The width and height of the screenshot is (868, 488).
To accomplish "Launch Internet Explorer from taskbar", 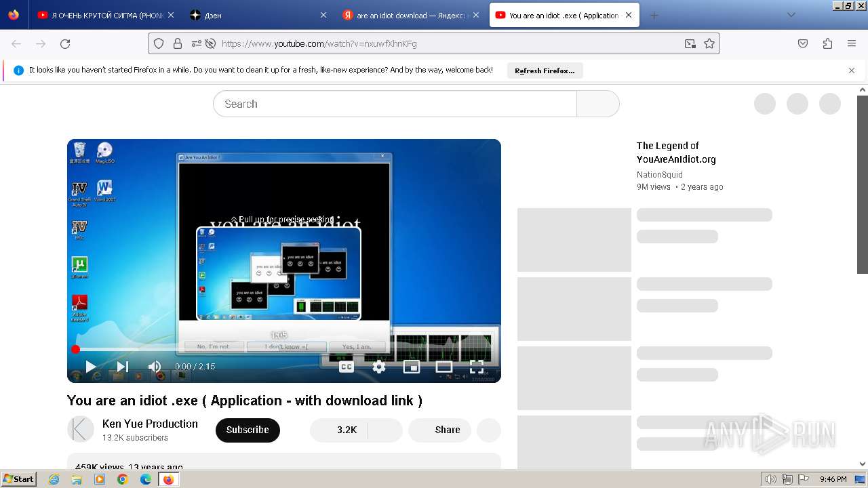I will coord(54,479).
